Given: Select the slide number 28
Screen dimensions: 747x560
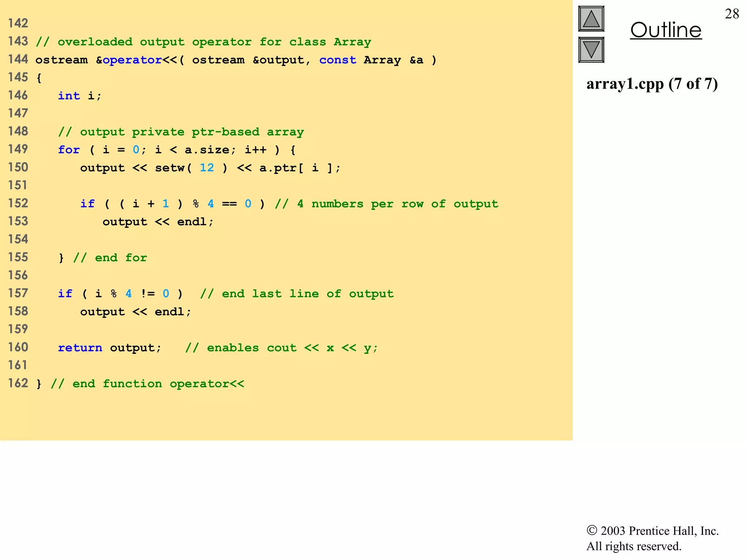Looking at the screenshot, I should tap(732, 14).
